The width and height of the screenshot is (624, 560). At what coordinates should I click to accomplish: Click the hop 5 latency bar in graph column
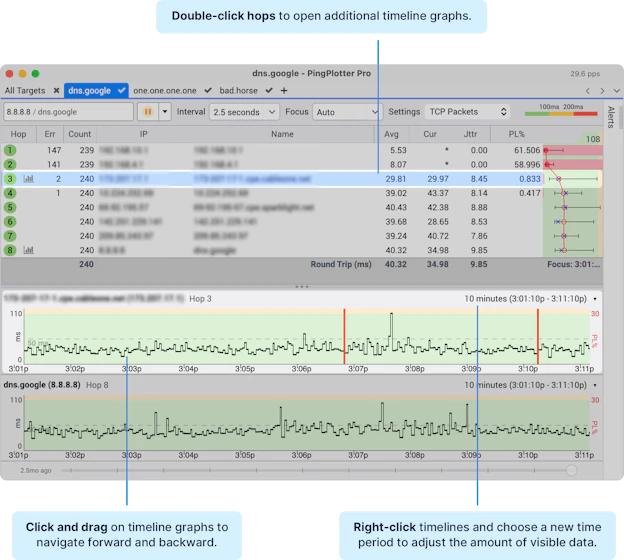[x=577, y=207]
